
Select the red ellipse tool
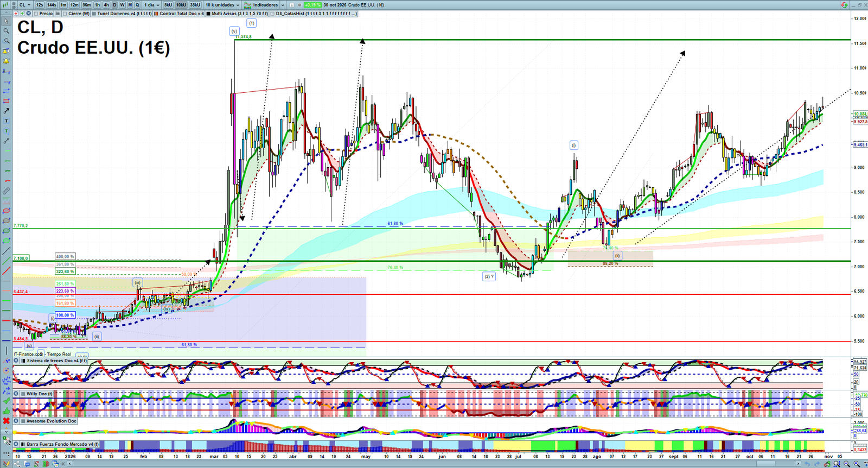point(6,211)
